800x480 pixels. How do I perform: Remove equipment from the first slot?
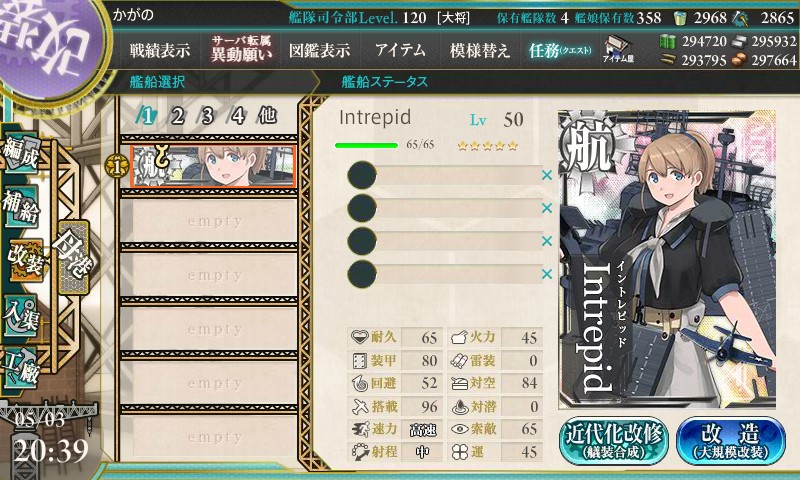(x=547, y=175)
